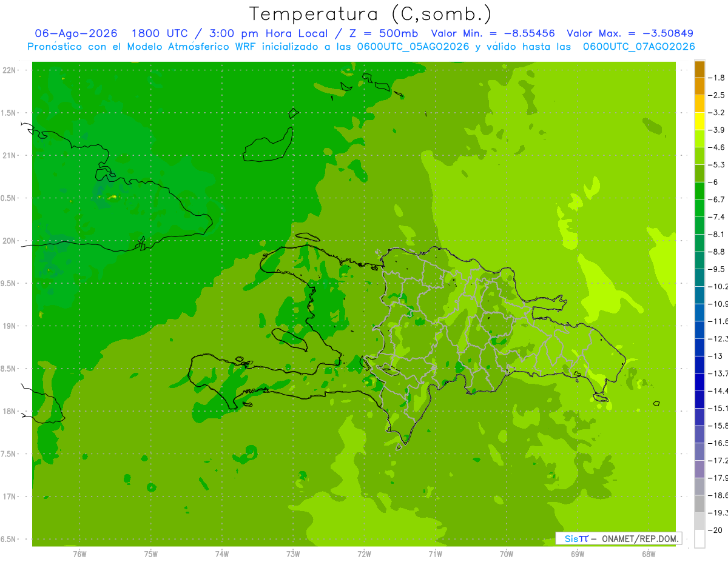
Task: Click the '0600UTC_05AGO2026' initialization time
Action: click(x=414, y=46)
